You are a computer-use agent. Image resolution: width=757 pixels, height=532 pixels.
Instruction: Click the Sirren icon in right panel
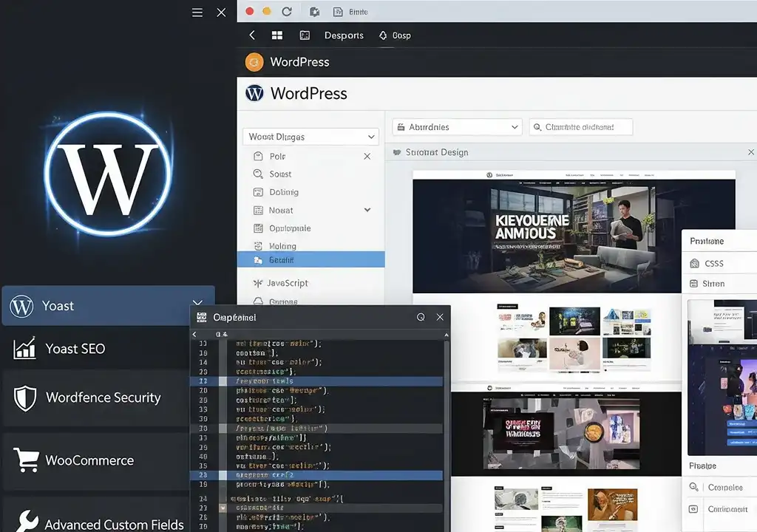(x=693, y=284)
